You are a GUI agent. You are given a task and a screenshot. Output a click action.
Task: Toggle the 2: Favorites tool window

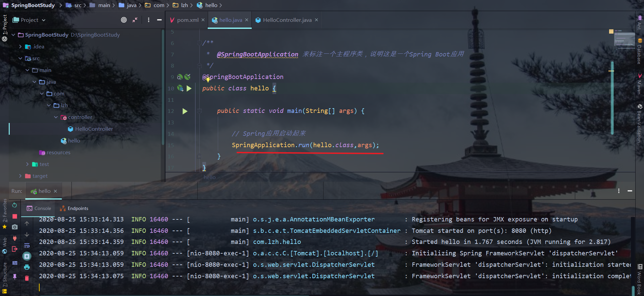[4, 214]
